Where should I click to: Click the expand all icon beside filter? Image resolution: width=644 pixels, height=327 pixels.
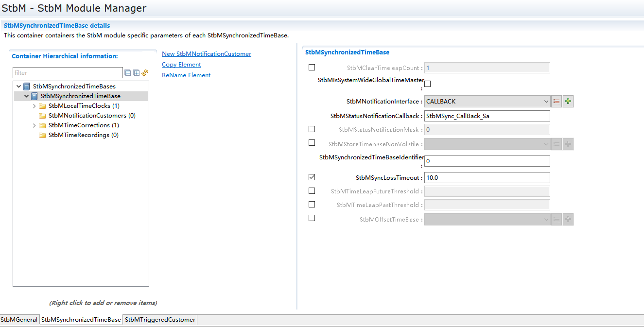coord(137,73)
